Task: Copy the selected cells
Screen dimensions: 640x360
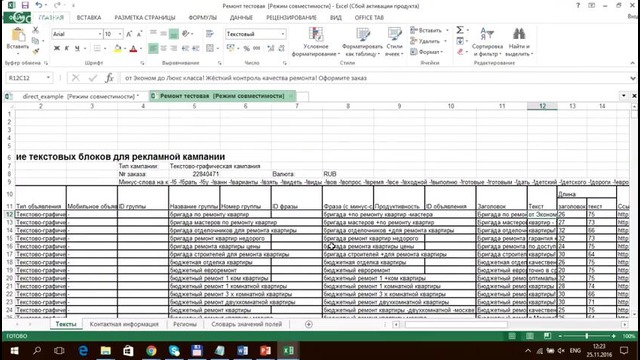Action: pyautogui.click(x=36, y=41)
